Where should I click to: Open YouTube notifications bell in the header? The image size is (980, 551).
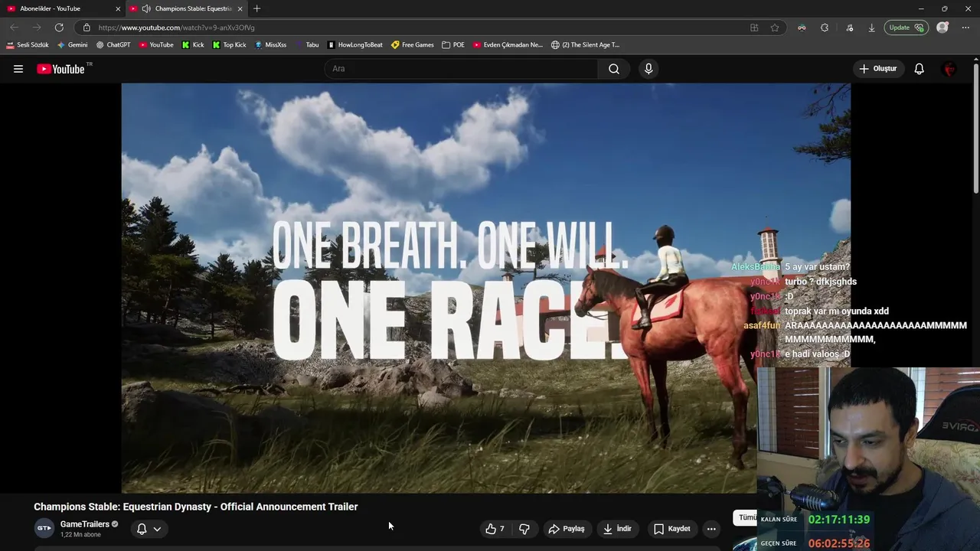click(x=919, y=69)
